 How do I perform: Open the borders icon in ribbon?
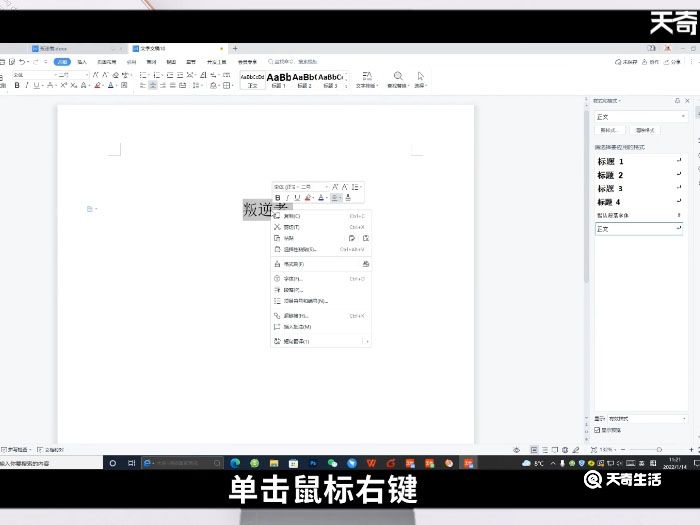(227, 85)
